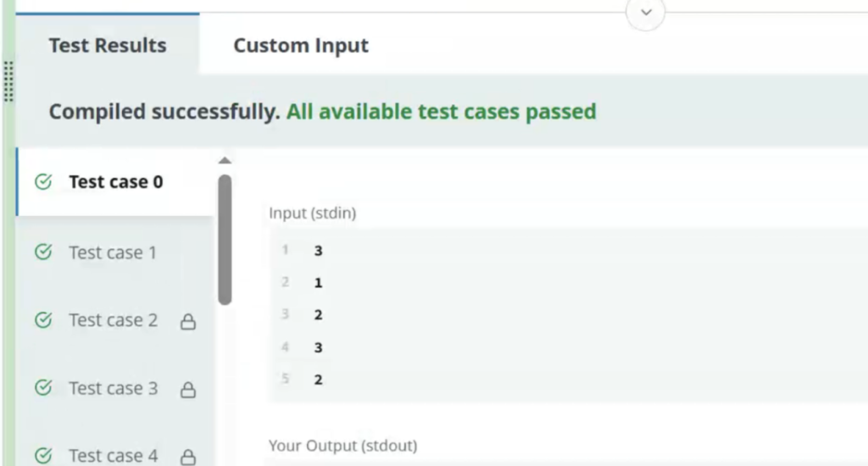Viewport: 868px width, 466px height.
Task: Click the green check icon beside Test case 1
Action: pos(43,252)
